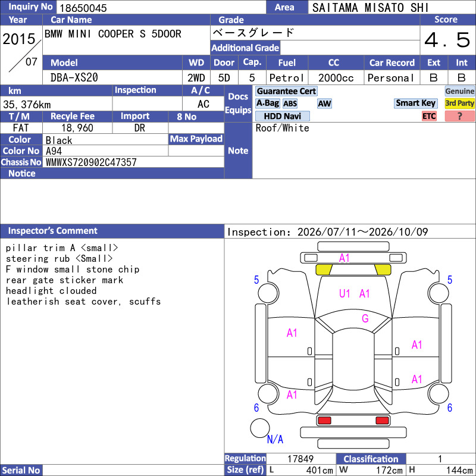
Task: Click the B grade under Int
Action: click(462, 78)
